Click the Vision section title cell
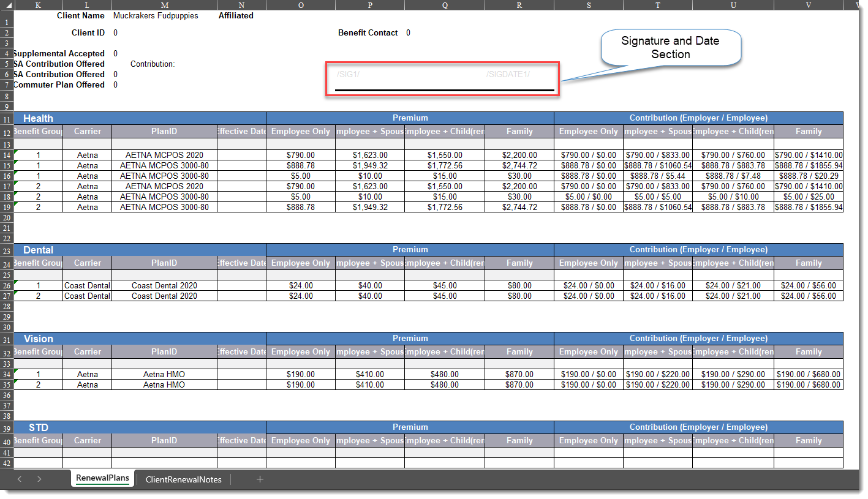 (x=38, y=339)
